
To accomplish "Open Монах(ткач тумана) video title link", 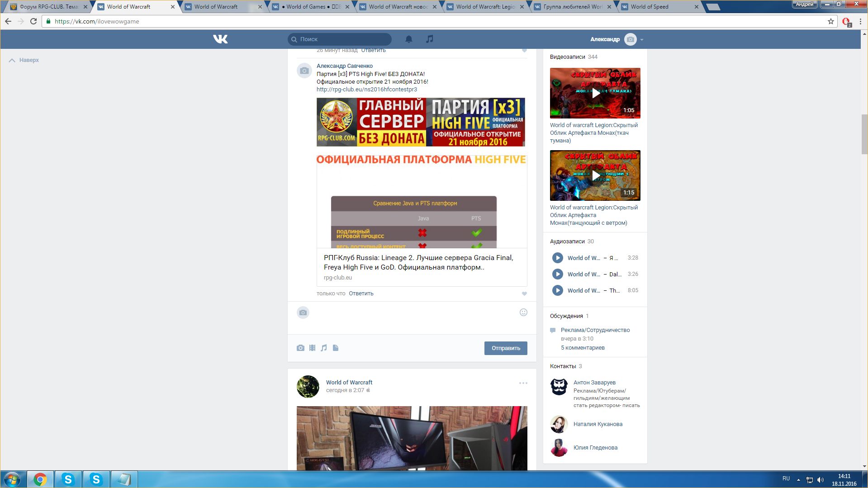I will tap(594, 133).
